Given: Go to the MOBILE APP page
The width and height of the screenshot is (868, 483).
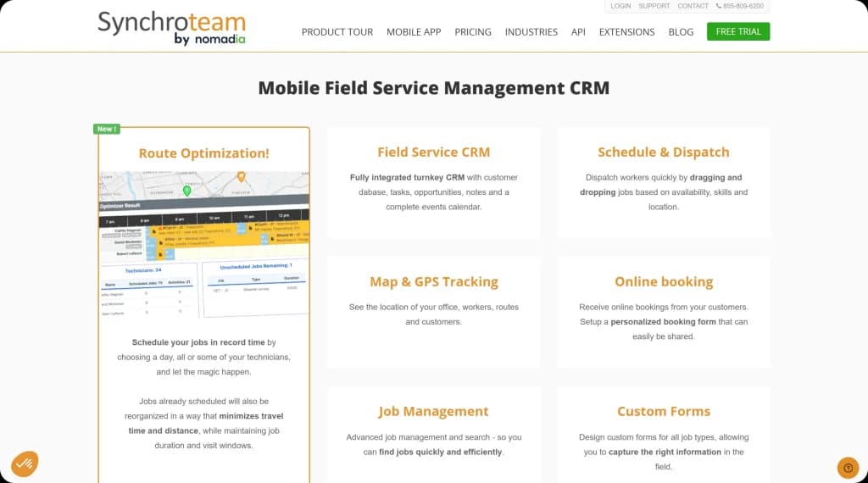Looking at the screenshot, I should [x=414, y=32].
